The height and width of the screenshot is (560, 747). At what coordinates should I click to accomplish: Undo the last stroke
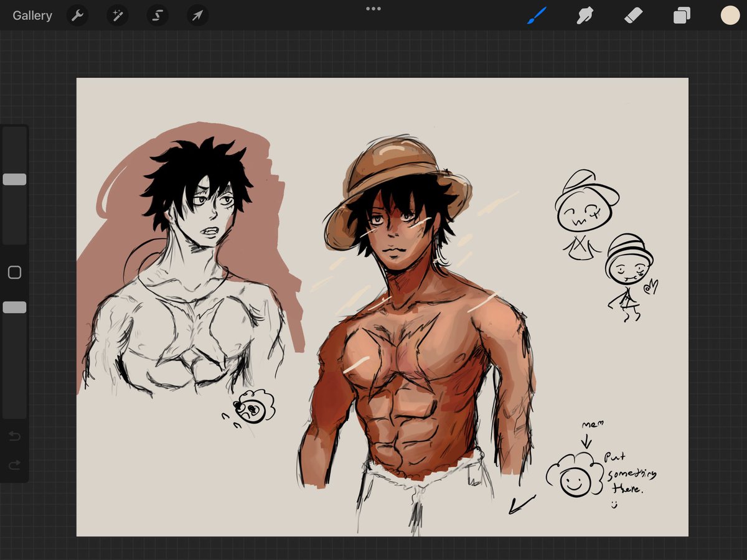point(14,436)
